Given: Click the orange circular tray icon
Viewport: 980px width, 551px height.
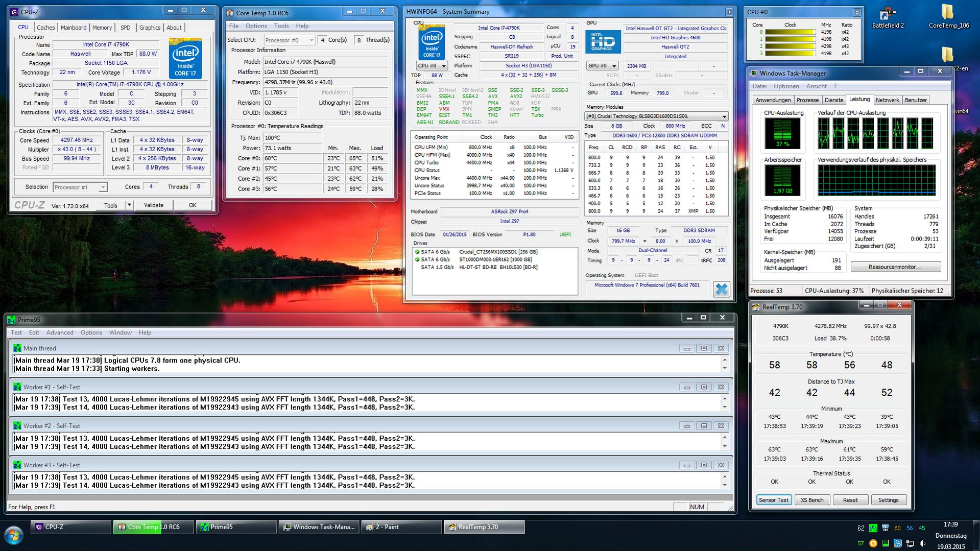Looking at the screenshot, I should pyautogui.click(x=873, y=543).
